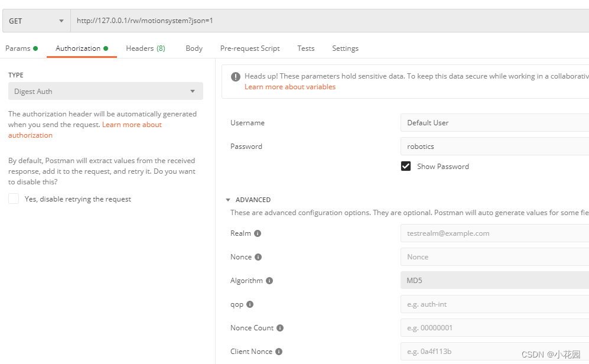Collapse the ADVANCED section
Image resolution: width=589 pixels, height=364 pixels.
tap(229, 200)
